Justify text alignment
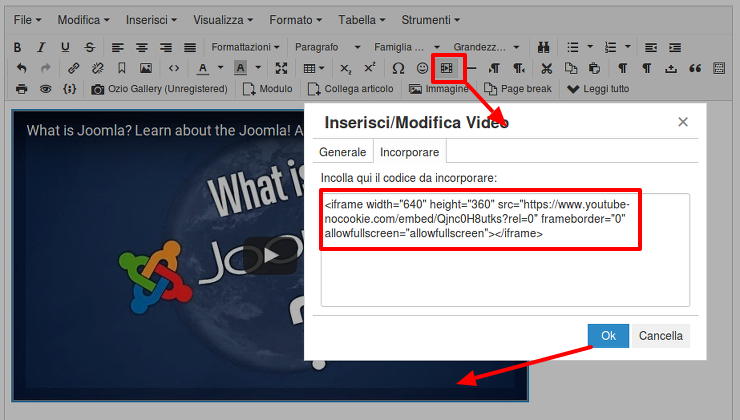 [x=190, y=47]
